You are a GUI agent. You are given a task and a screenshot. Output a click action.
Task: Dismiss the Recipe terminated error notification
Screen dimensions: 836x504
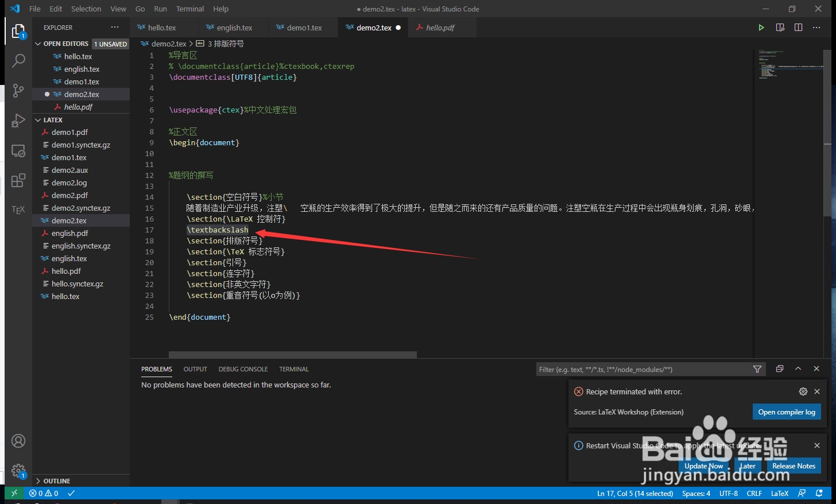[x=817, y=391]
